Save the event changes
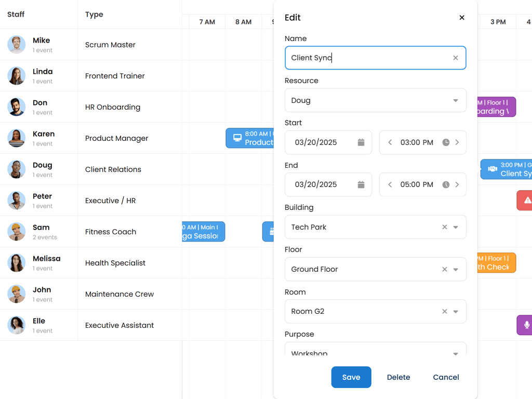Image resolution: width=532 pixels, height=399 pixels. tap(351, 377)
